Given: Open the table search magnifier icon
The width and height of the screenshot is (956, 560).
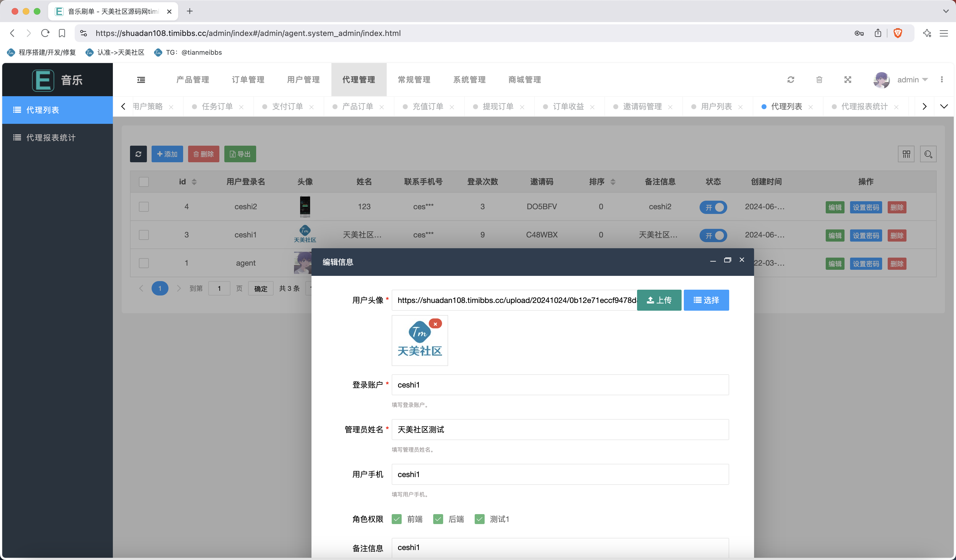Looking at the screenshot, I should coord(928,154).
